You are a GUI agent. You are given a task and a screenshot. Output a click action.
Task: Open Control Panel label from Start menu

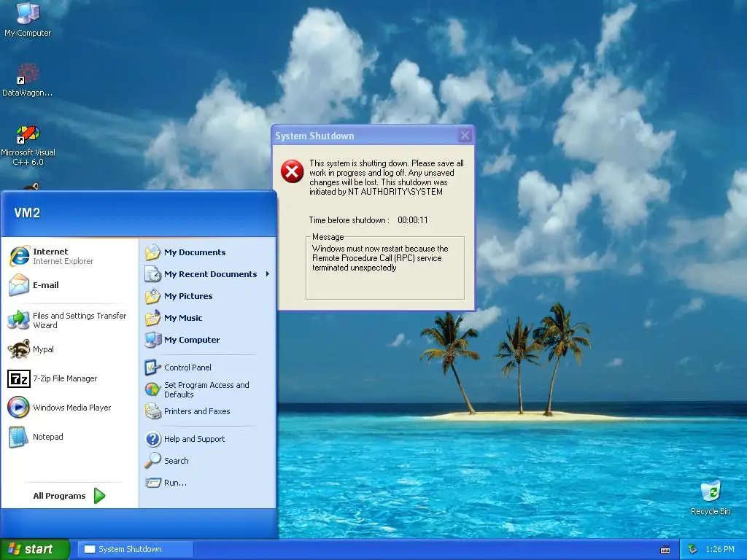click(x=187, y=367)
